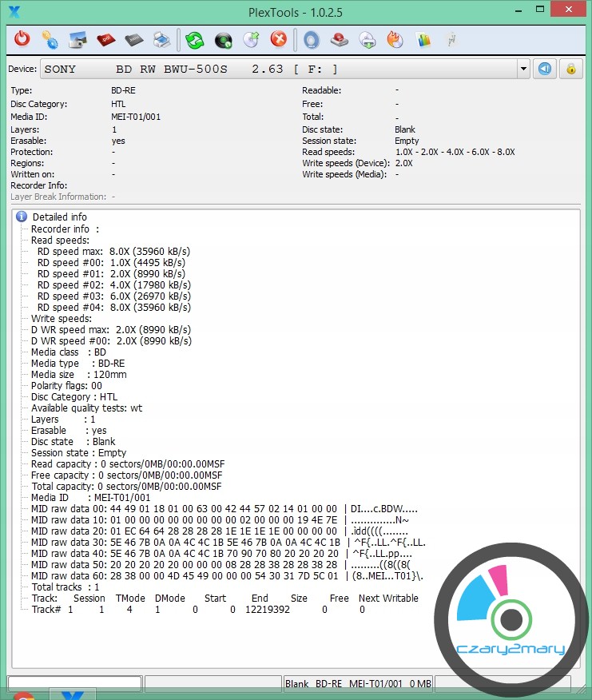Viewport: 592px width, 700px height.
Task: Click the printer icon in toolbar
Action: coord(161,39)
